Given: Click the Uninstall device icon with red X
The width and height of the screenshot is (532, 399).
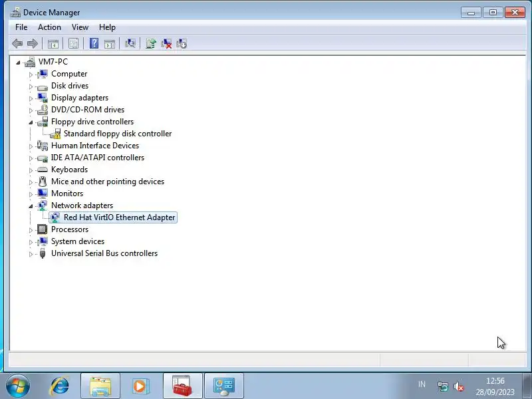Looking at the screenshot, I should (166, 43).
